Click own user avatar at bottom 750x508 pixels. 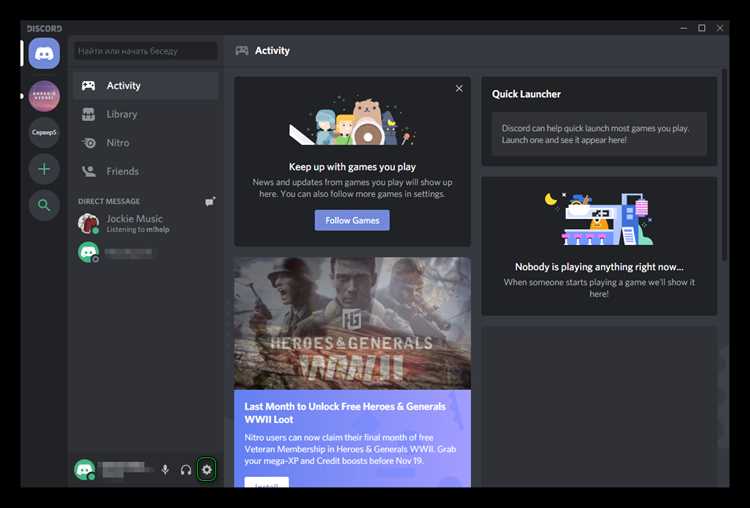point(85,470)
